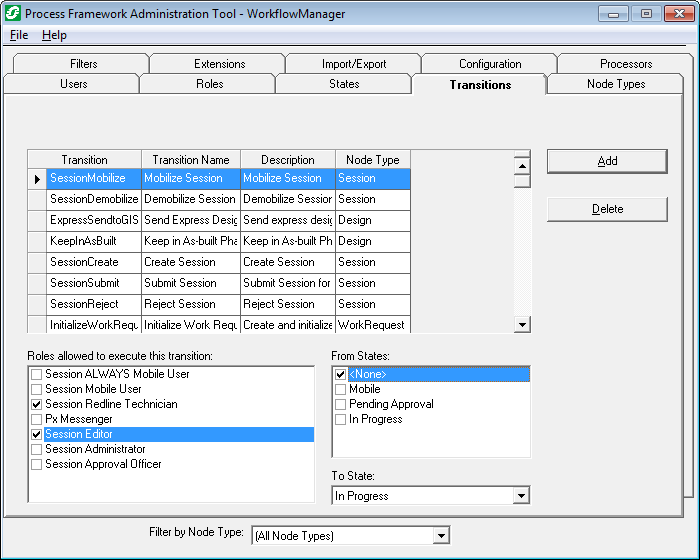Switch to the Node Types tab
Viewport: 700px width, 560px height.
coord(615,84)
